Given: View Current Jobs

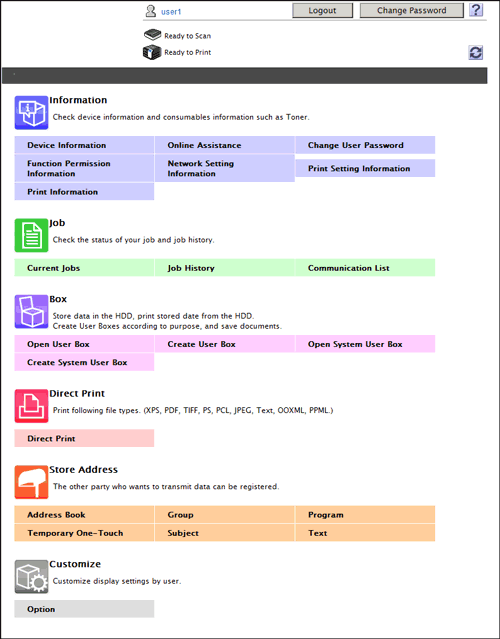Looking at the screenshot, I should pyautogui.click(x=84, y=268).
